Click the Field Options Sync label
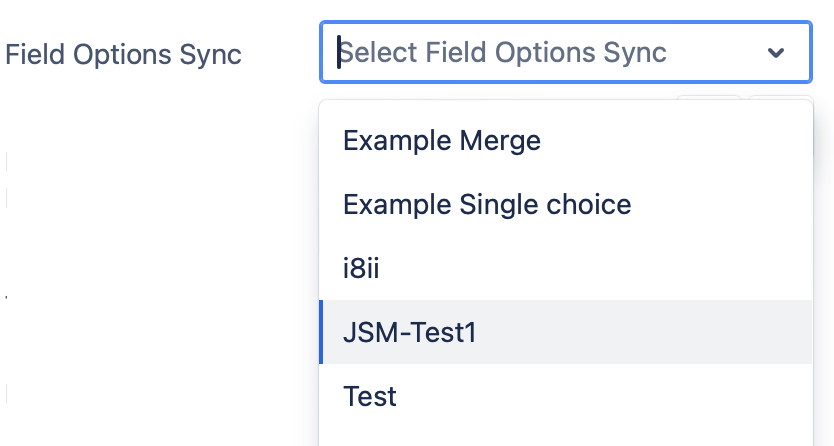This screenshot has width=834, height=446. point(123,54)
